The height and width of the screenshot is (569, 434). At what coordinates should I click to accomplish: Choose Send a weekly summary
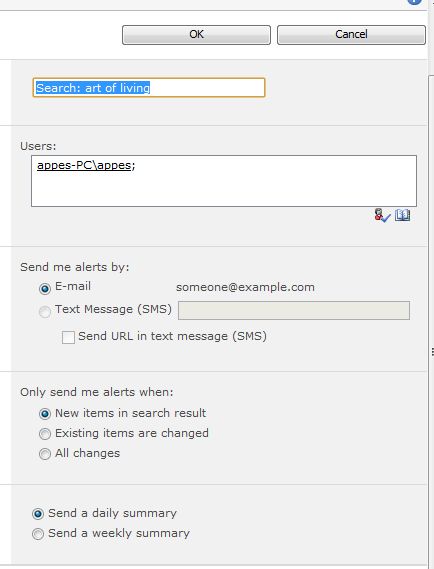(38, 534)
